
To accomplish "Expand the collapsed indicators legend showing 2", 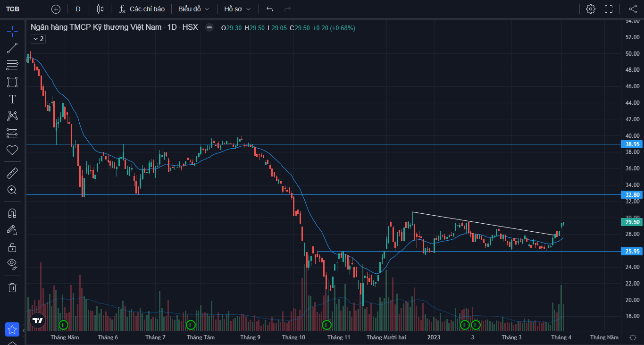I will tap(38, 39).
